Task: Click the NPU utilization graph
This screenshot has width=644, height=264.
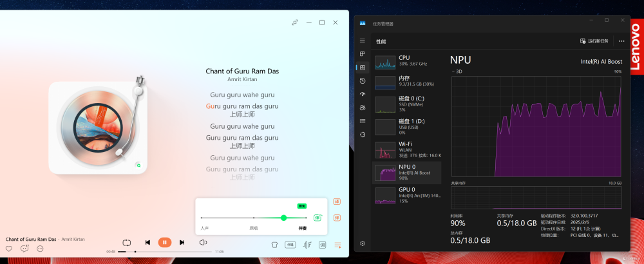Action: point(536,126)
